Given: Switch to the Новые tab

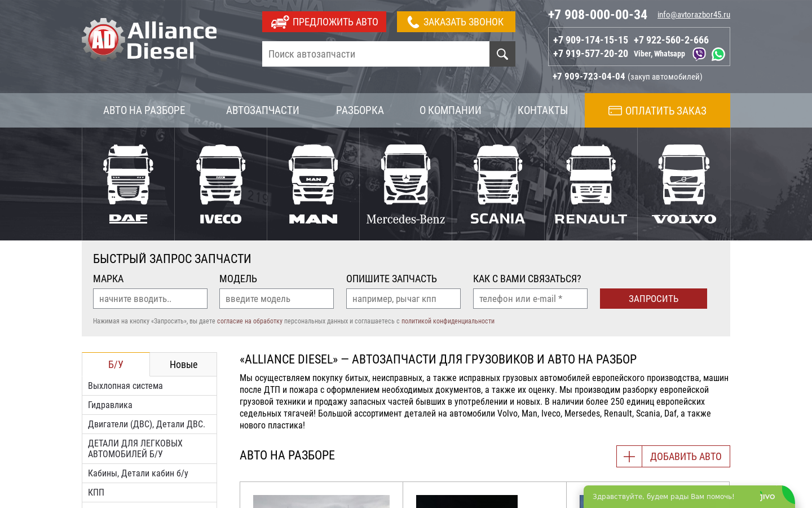Looking at the screenshot, I should tap(183, 365).
